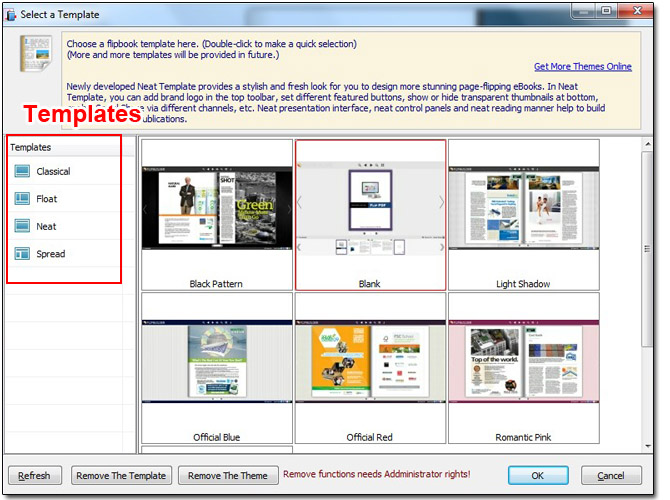Choose the Neat template label
670x500 pixels.
pos(46,226)
